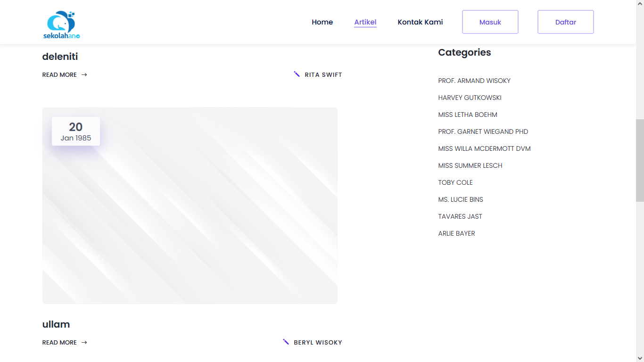Click pencil icon beside Beryl Wisoky
The image size is (644, 362).
286,342
